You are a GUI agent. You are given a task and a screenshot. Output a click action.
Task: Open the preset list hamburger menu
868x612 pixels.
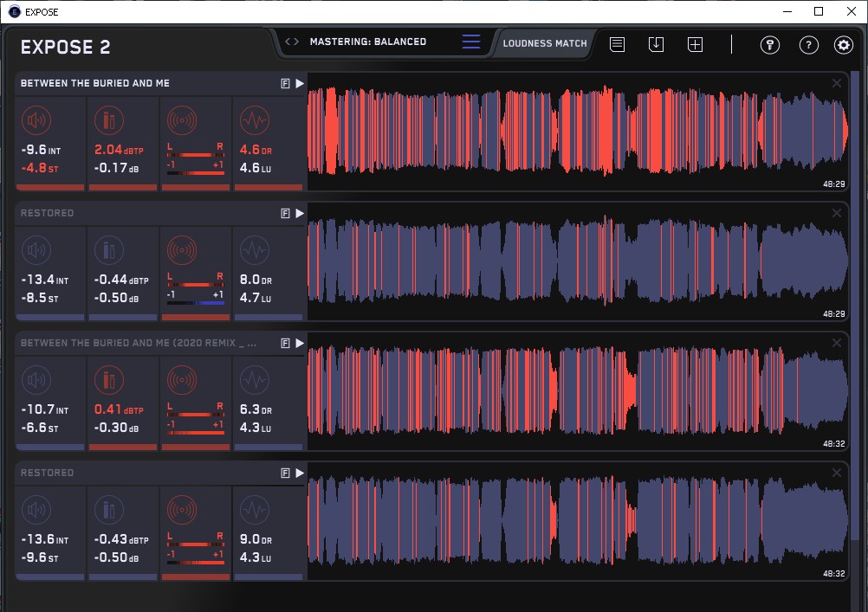(x=470, y=42)
